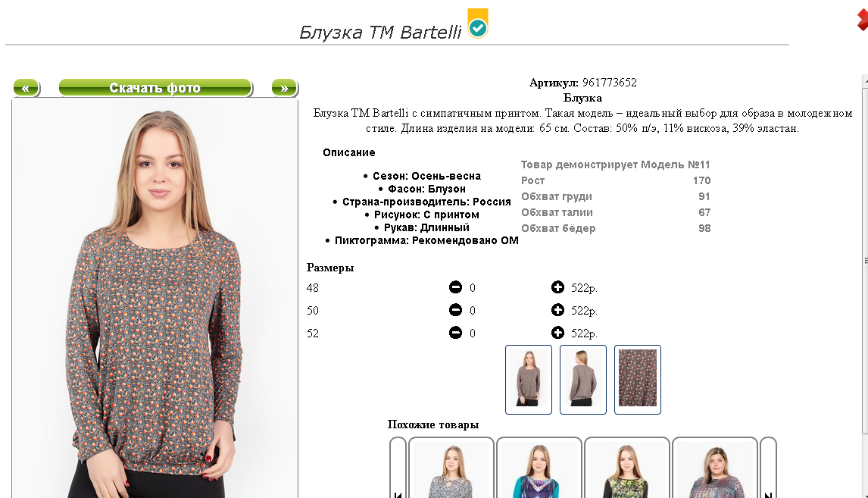Go to previous photo with « button

pyautogui.click(x=26, y=87)
